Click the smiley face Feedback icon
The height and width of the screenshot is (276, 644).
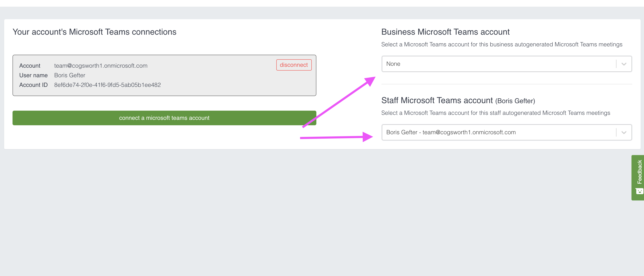pos(639,191)
